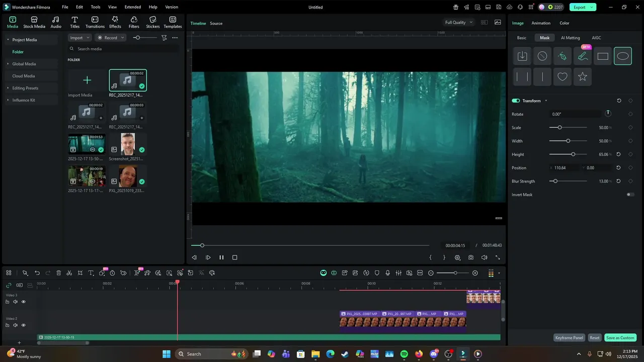Open preview volume control
Image resolution: width=644 pixels, height=362 pixels.
[x=484, y=257]
